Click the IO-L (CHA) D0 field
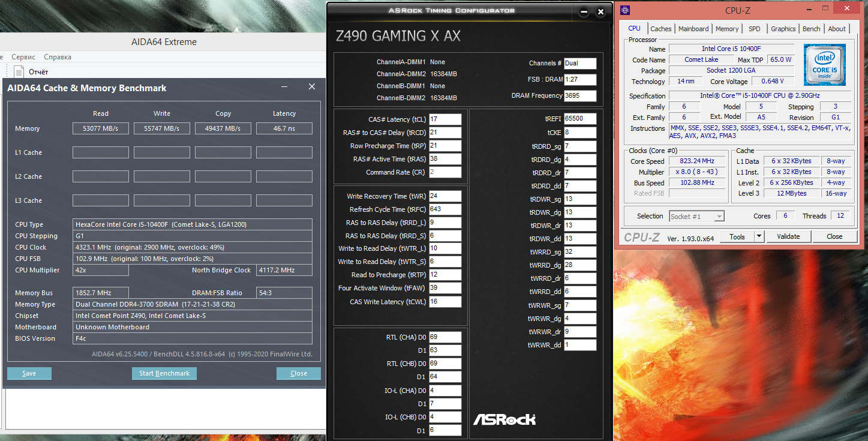Image resolution: width=868 pixels, height=441 pixels. click(446, 391)
